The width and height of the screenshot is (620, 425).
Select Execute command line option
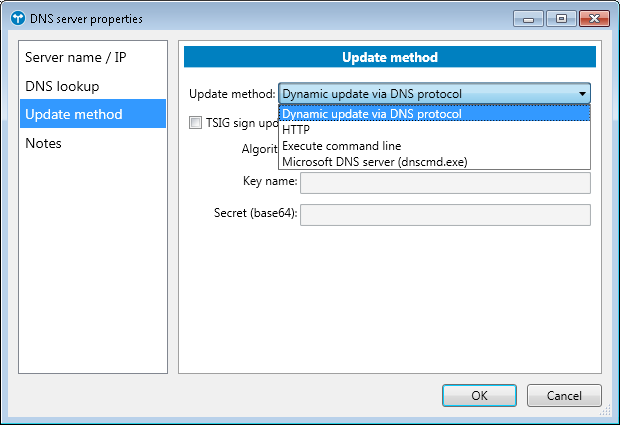pyautogui.click(x=337, y=145)
